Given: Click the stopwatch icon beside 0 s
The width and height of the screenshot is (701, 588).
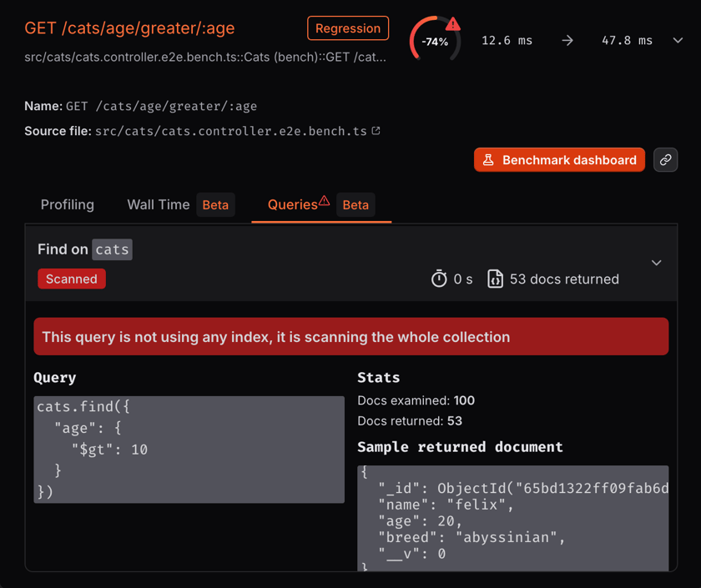Looking at the screenshot, I should coord(439,279).
